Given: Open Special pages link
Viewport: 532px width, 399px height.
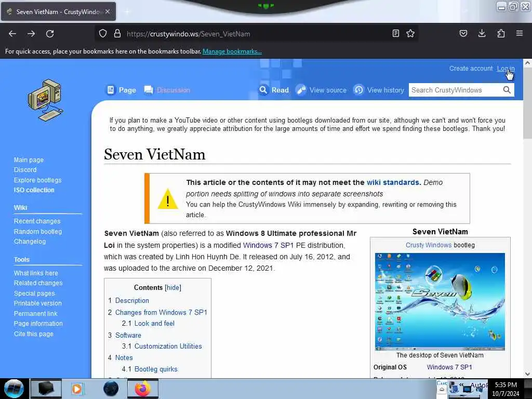Looking at the screenshot, I should 34,294.
